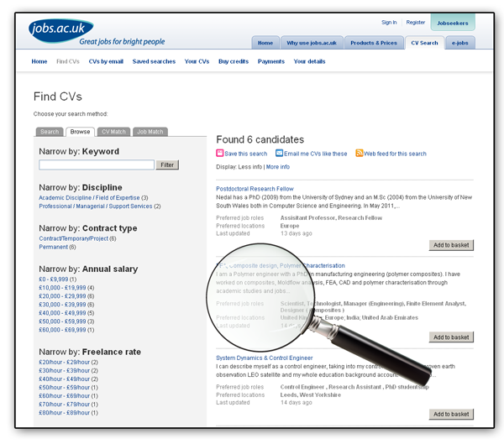Select salary range £30,000 - £39,999
The width and height of the screenshot is (504, 444).
[x=62, y=304]
